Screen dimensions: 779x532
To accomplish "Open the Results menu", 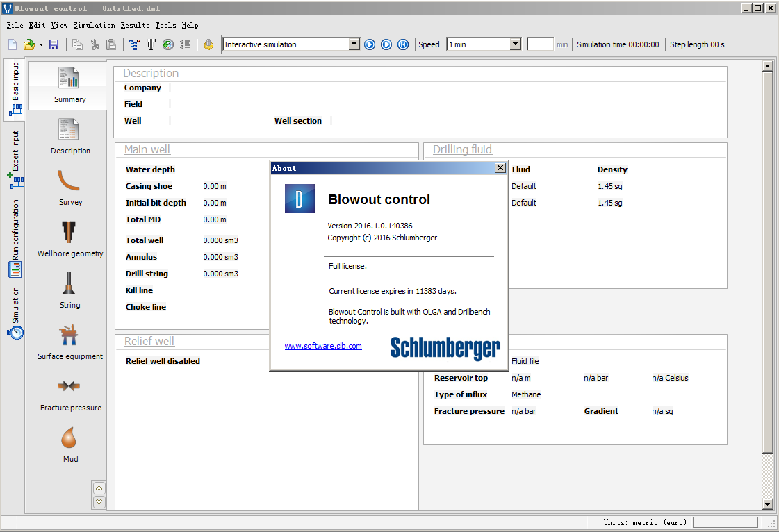I will (x=135, y=25).
